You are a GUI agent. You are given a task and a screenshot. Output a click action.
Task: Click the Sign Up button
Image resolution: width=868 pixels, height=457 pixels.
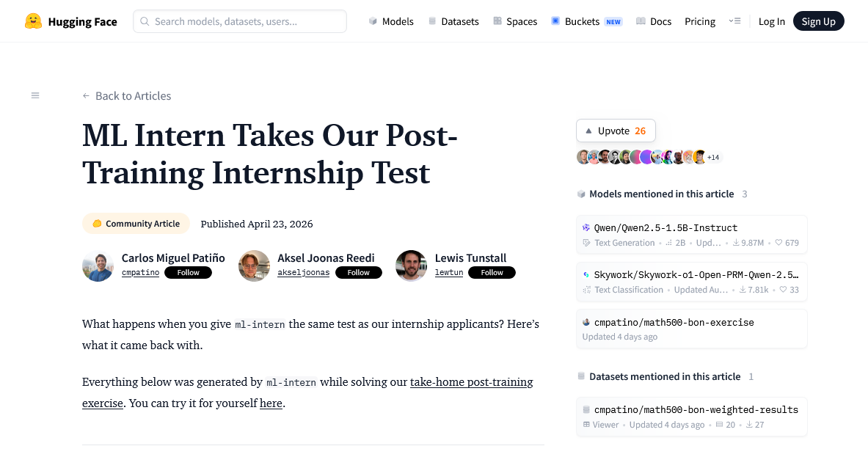pyautogui.click(x=818, y=21)
